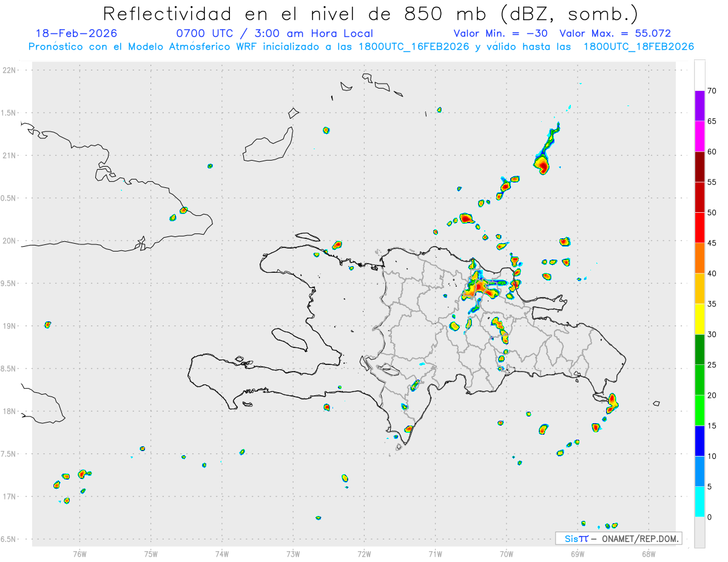This screenshot has height=562, width=728.
Task: Select the colorbar value '60'
Action: pos(712,152)
